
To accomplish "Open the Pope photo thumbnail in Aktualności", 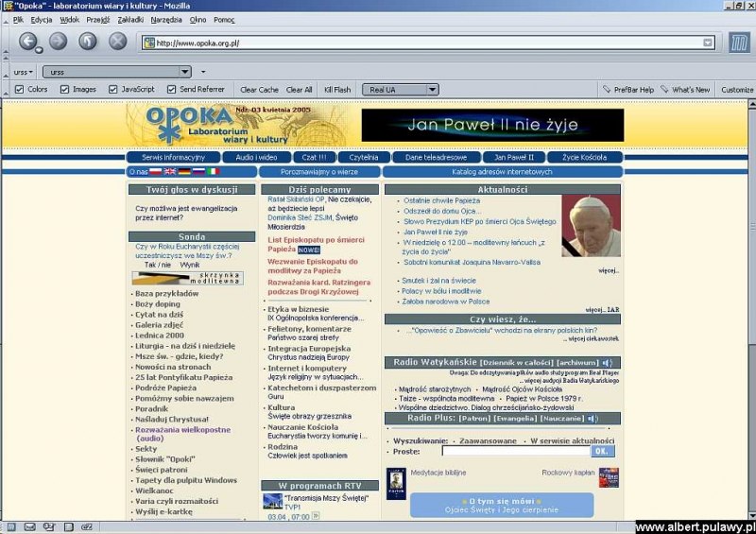I will 592,225.
